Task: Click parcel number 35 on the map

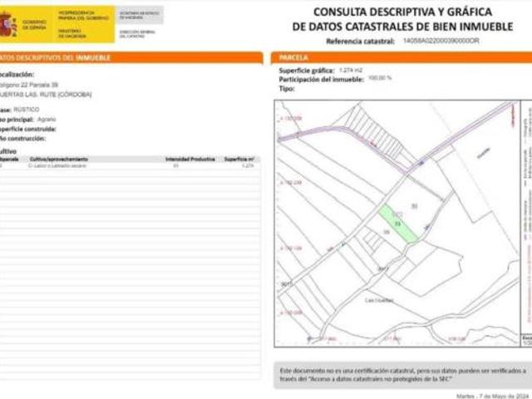Action: [414, 206]
